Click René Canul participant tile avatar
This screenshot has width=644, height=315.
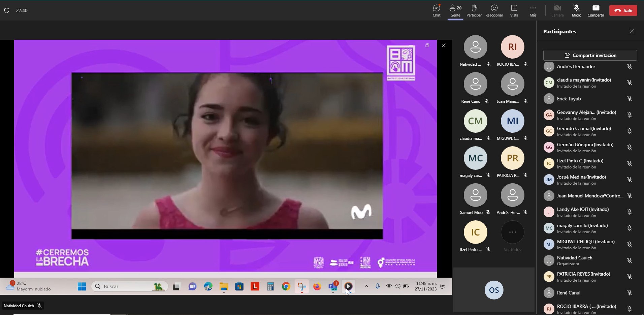tap(475, 84)
